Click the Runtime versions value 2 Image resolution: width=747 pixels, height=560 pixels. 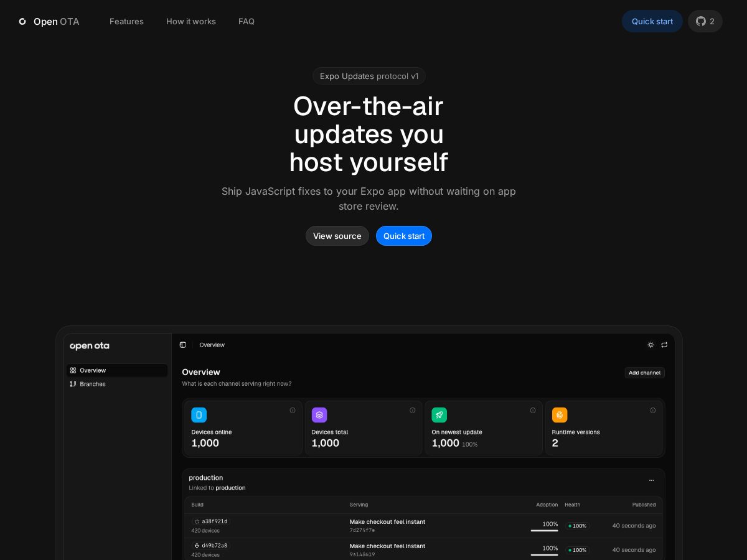(x=555, y=443)
